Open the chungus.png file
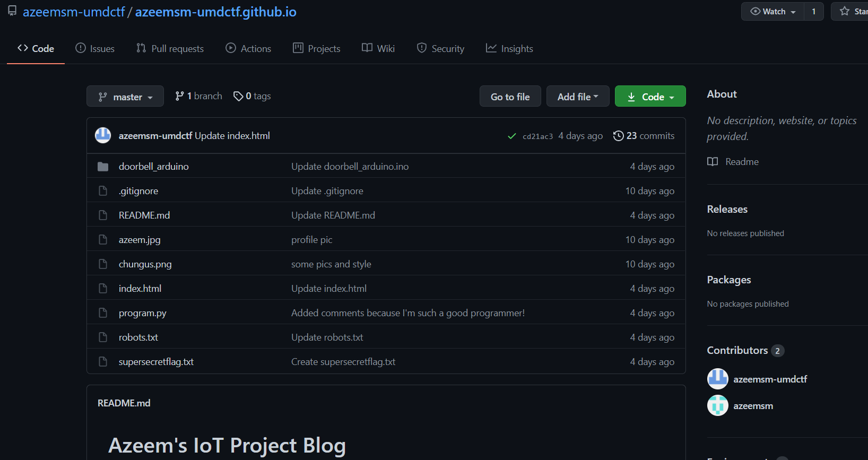Viewport: 868px width, 460px height. pyautogui.click(x=145, y=264)
